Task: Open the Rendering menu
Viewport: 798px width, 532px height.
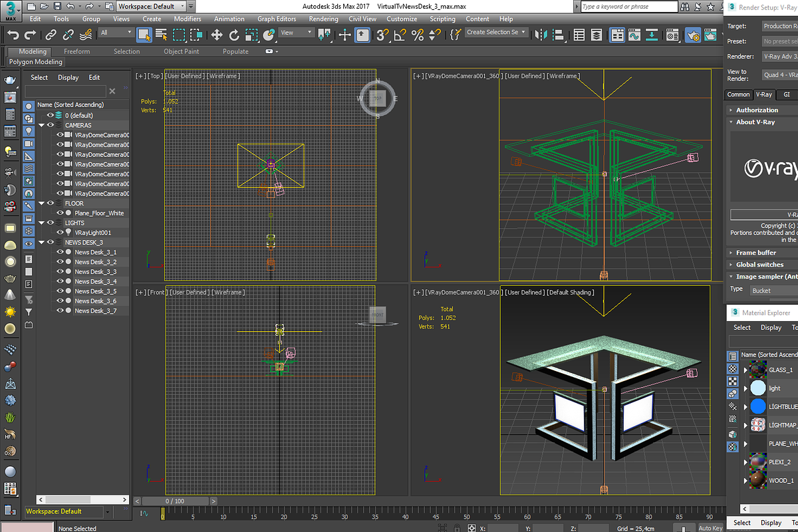Action: click(x=323, y=19)
